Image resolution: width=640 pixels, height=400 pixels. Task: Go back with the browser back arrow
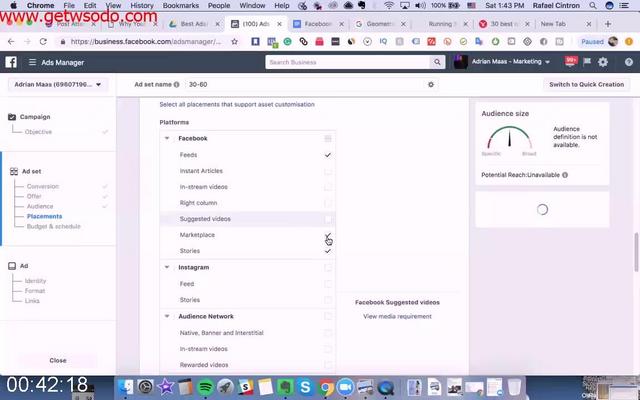(11, 42)
